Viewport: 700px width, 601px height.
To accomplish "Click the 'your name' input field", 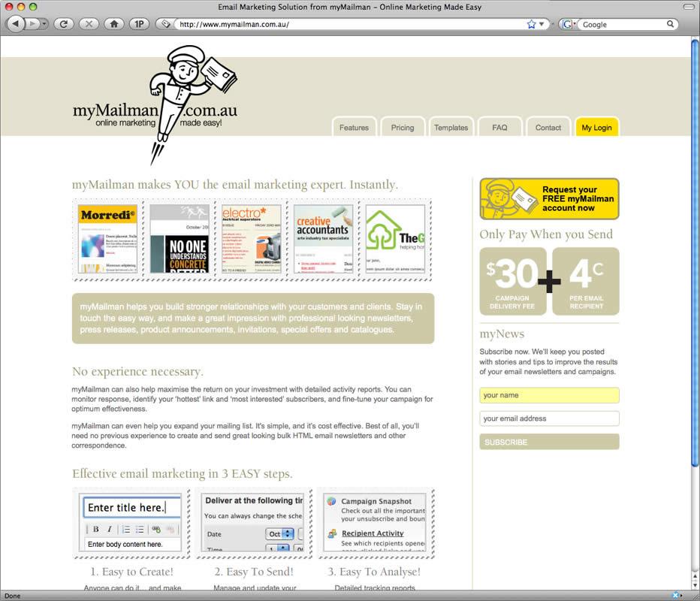I will [x=549, y=395].
